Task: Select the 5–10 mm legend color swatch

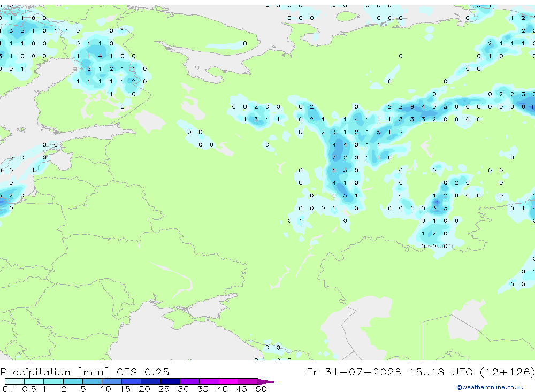Action: click(x=93, y=381)
